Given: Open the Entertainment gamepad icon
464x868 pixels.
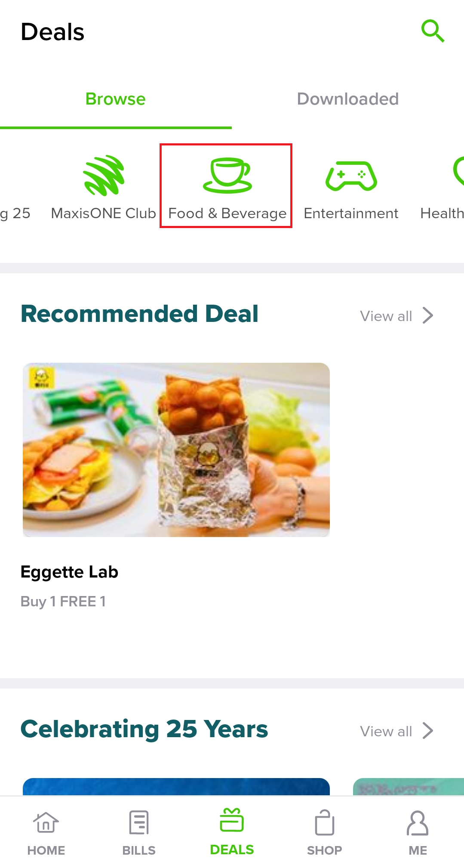Looking at the screenshot, I should click(x=351, y=176).
